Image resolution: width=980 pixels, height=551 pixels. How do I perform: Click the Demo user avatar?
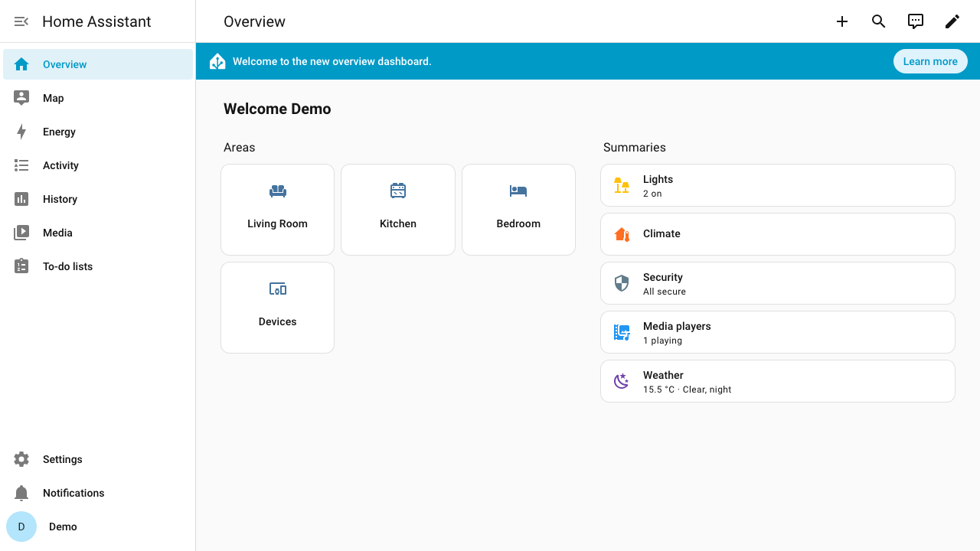[21, 527]
